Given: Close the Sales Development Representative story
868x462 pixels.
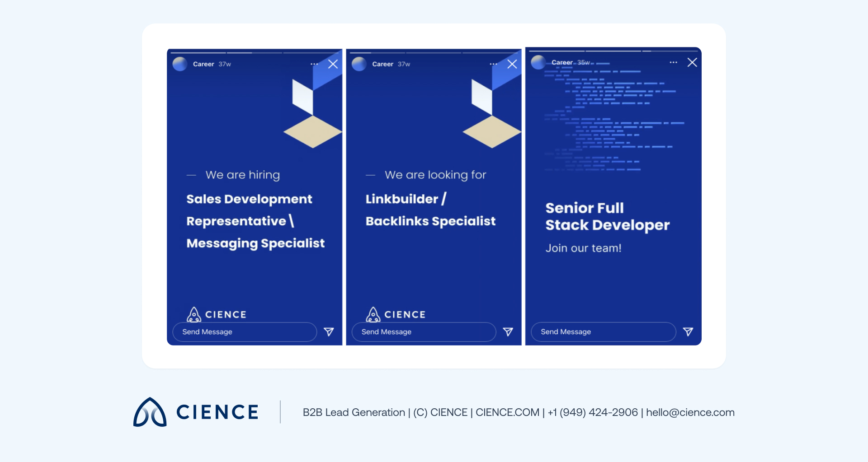Looking at the screenshot, I should [x=333, y=64].
